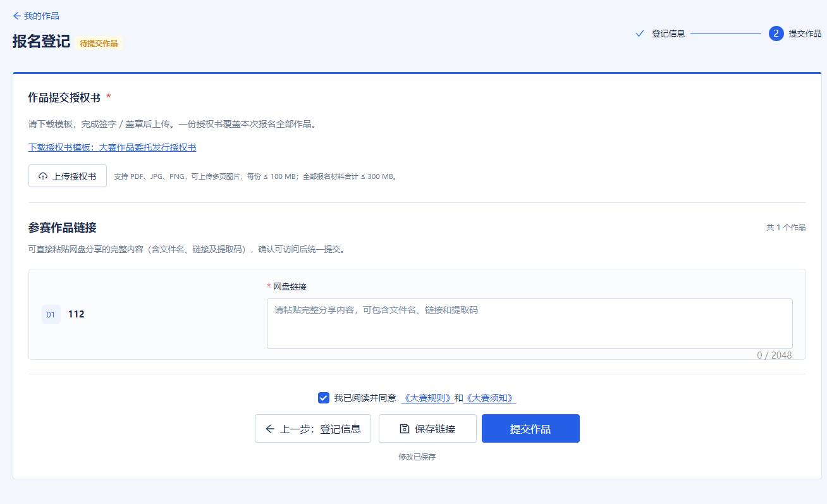Focus the 网盘链接 text area
Image resolution: width=827 pixels, height=504 pixels.
pos(530,323)
